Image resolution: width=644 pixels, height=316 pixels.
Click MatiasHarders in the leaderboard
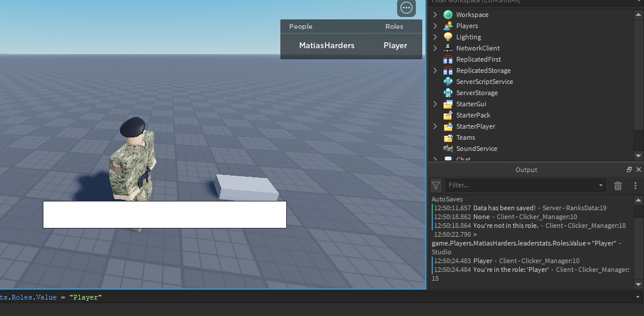[327, 46]
